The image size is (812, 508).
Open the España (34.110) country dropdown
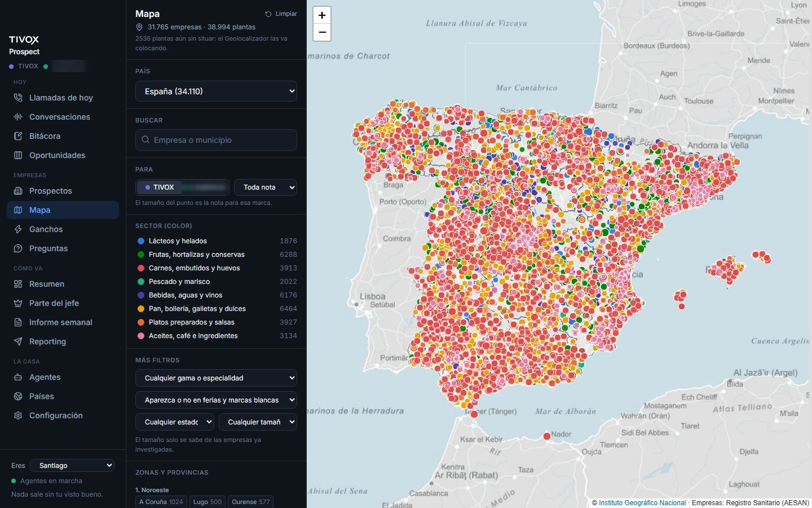pos(216,91)
